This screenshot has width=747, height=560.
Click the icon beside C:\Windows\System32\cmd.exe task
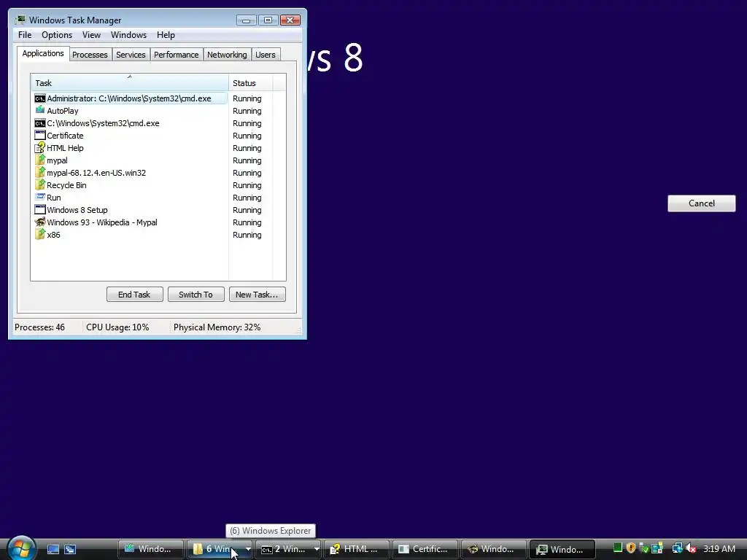tap(40, 123)
